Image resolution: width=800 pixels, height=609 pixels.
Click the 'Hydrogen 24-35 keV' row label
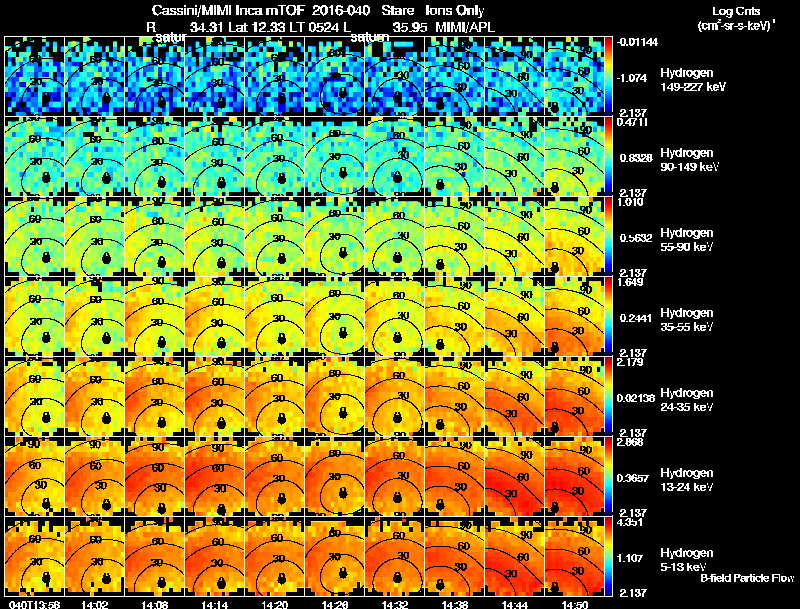687,400
